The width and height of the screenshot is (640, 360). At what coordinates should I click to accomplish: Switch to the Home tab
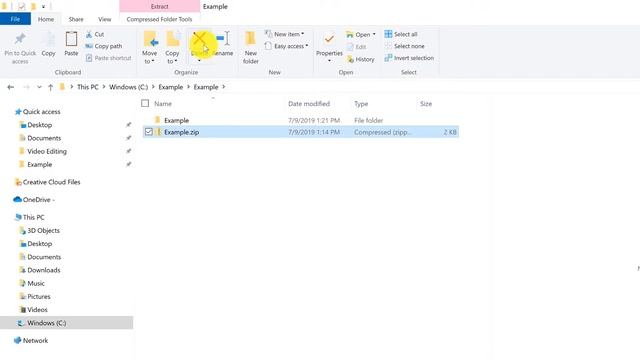pos(46,19)
